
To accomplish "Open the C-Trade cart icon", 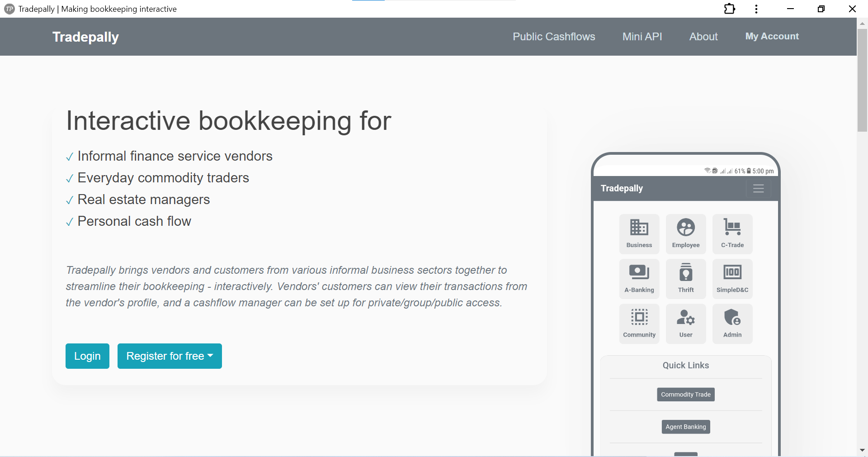I will point(732,234).
